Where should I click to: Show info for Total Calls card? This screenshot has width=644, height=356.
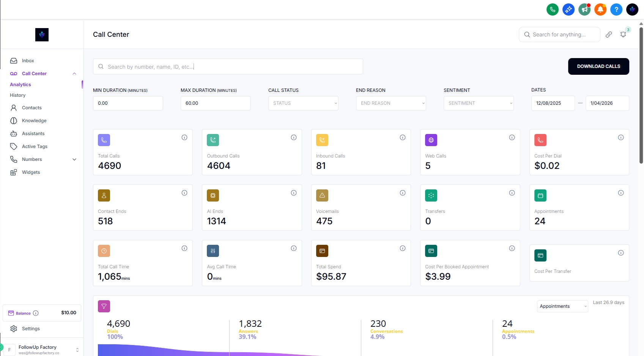[x=184, y=137]
